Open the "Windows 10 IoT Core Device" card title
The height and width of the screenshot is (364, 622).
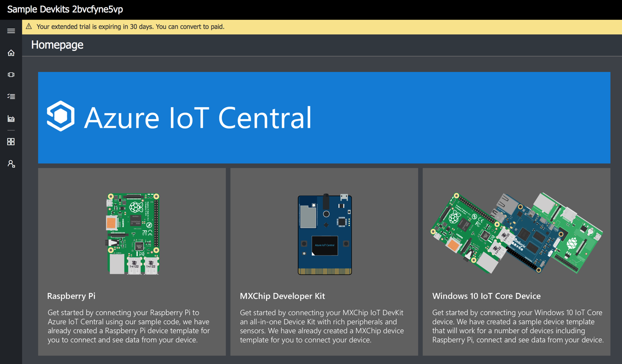tap(486, 296)
